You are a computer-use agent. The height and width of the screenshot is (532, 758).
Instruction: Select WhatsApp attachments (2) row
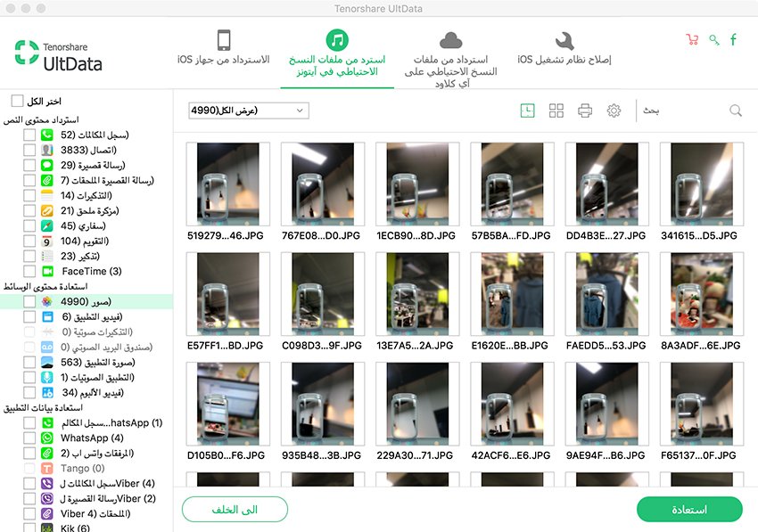point(86,454)
